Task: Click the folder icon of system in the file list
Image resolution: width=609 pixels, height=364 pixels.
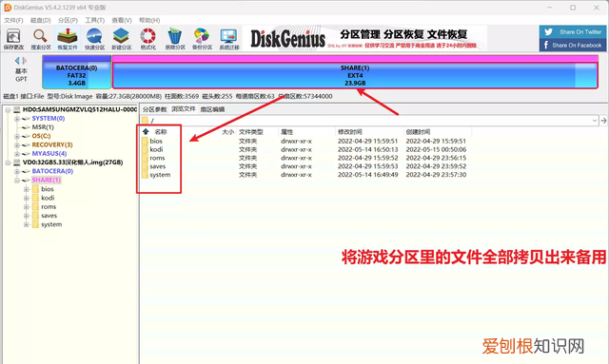Action: 146,175
